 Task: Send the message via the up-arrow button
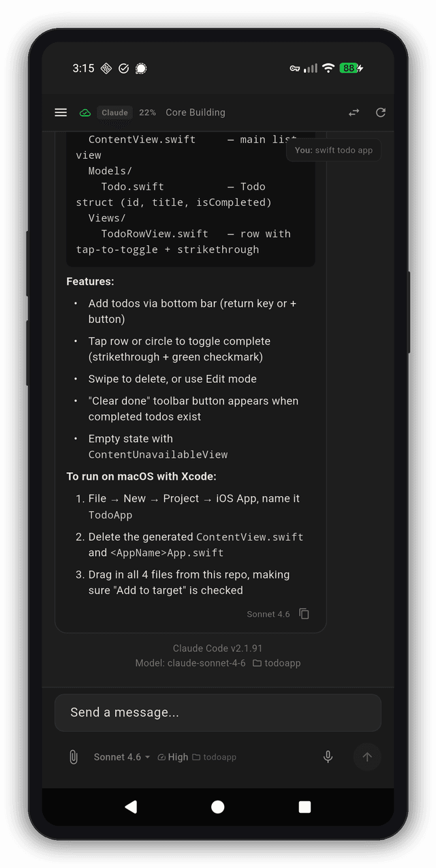pyautogui.click(x=367, y=756)
